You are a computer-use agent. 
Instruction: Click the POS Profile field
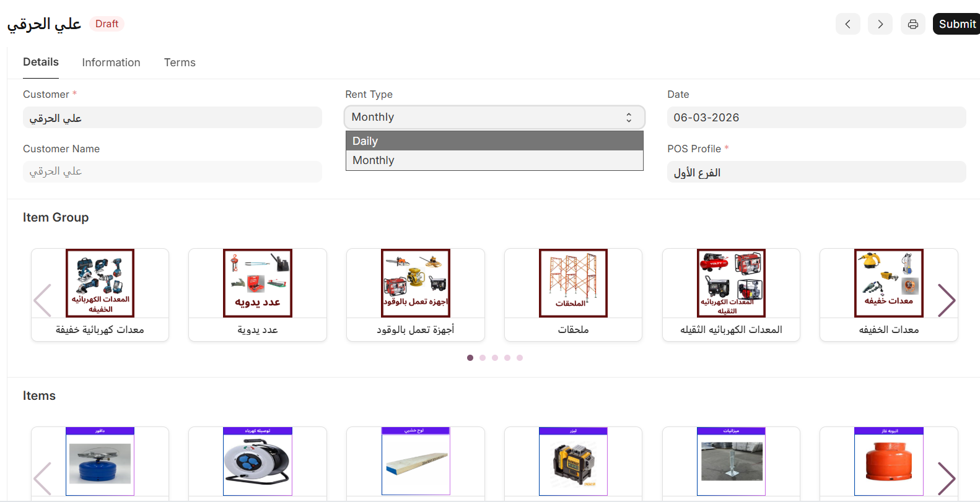[x=816, y=172]
